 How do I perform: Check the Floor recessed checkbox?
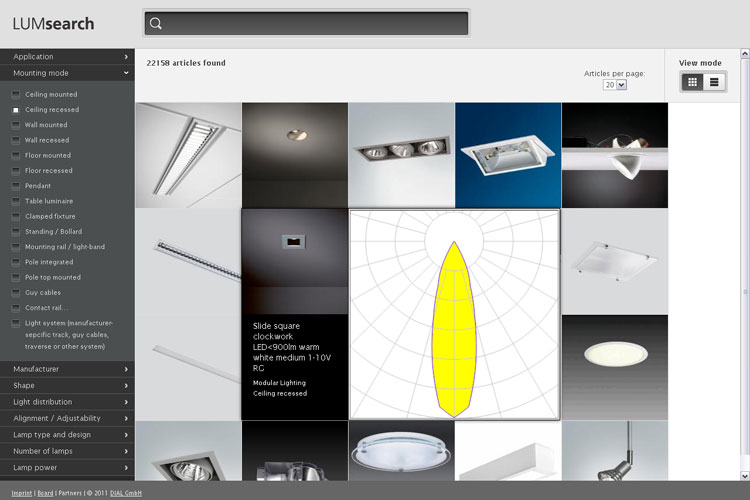point(16,171)
